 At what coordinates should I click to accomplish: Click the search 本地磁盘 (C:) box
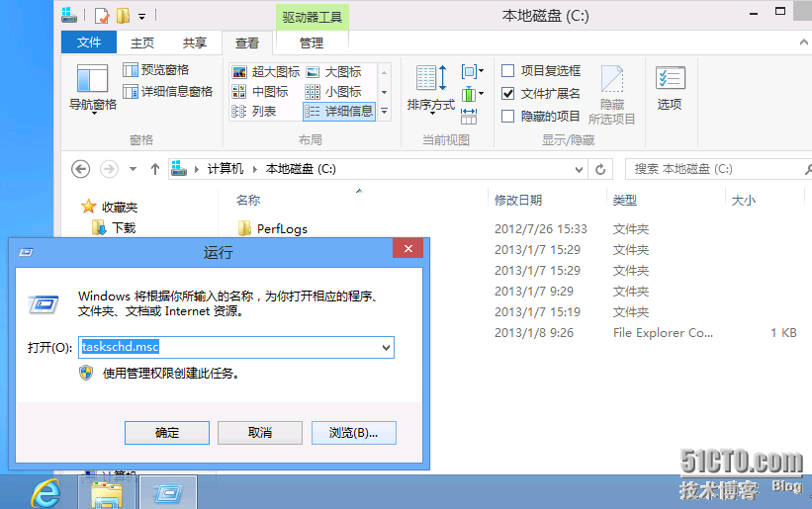coord(716,169)
